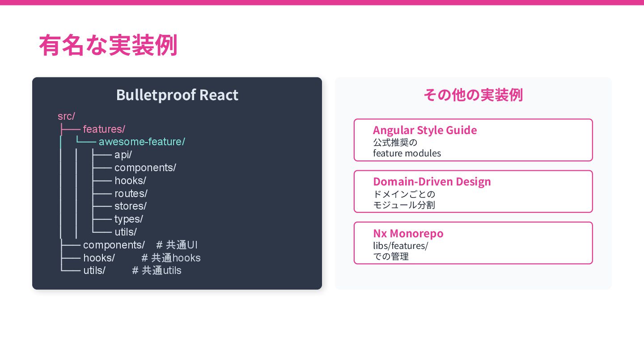
Task: Click the その他の実装例 heading
Action: pyautogui.click(x=473, y=95)
